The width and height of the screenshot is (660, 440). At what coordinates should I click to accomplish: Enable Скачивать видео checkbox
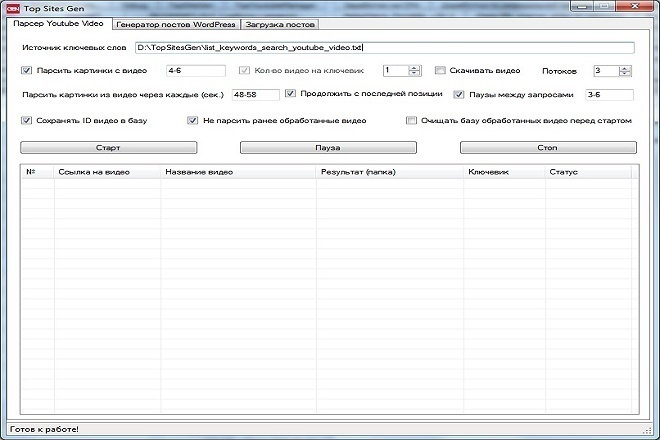(440, 70)
